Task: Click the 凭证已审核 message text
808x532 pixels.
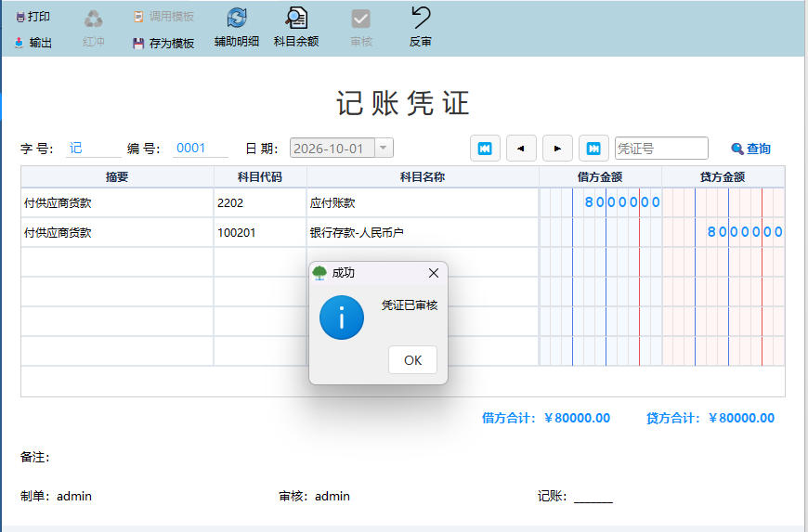Action: tap(410, 305)
